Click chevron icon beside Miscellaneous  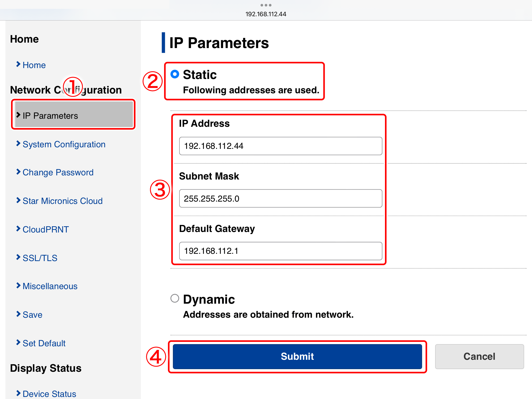pyautogui.click(x=18, y=285)
